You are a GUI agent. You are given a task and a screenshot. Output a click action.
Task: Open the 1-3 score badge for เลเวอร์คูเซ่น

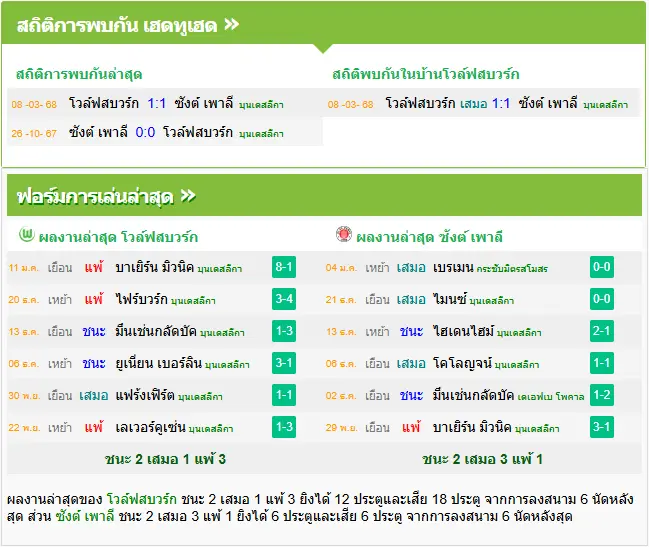[284, 427]
